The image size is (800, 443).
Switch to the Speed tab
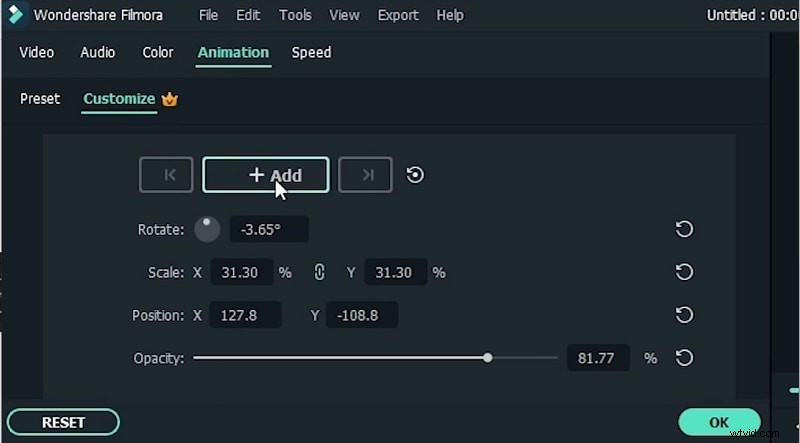tap(311, 52)
